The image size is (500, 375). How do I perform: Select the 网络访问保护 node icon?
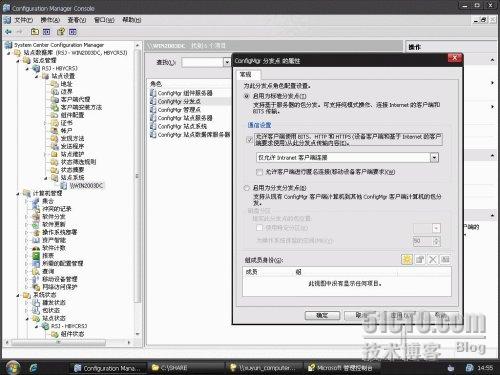[x=36, y=287]
